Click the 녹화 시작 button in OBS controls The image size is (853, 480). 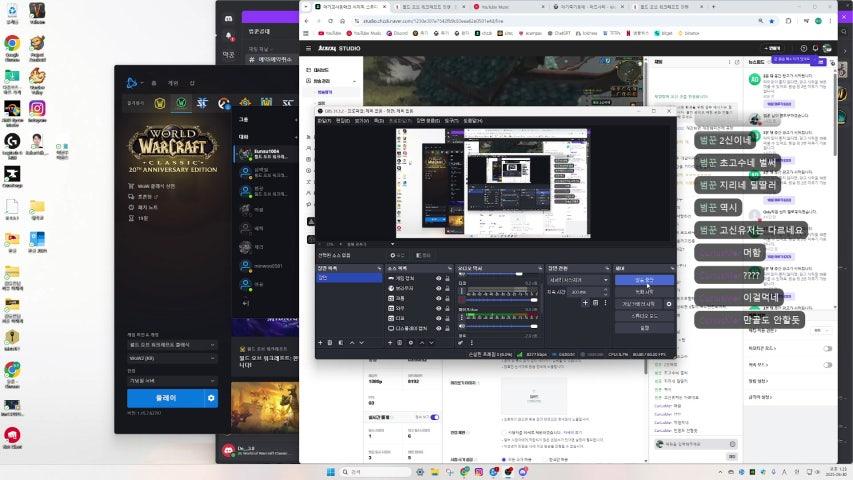pos(644,292)
